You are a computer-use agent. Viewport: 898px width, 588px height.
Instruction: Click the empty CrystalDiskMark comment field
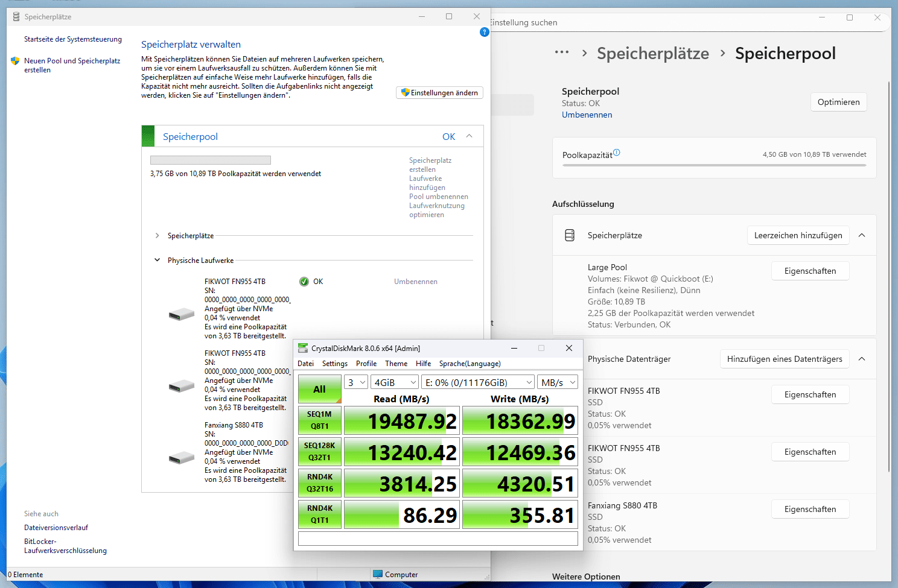tap(438, 539)
